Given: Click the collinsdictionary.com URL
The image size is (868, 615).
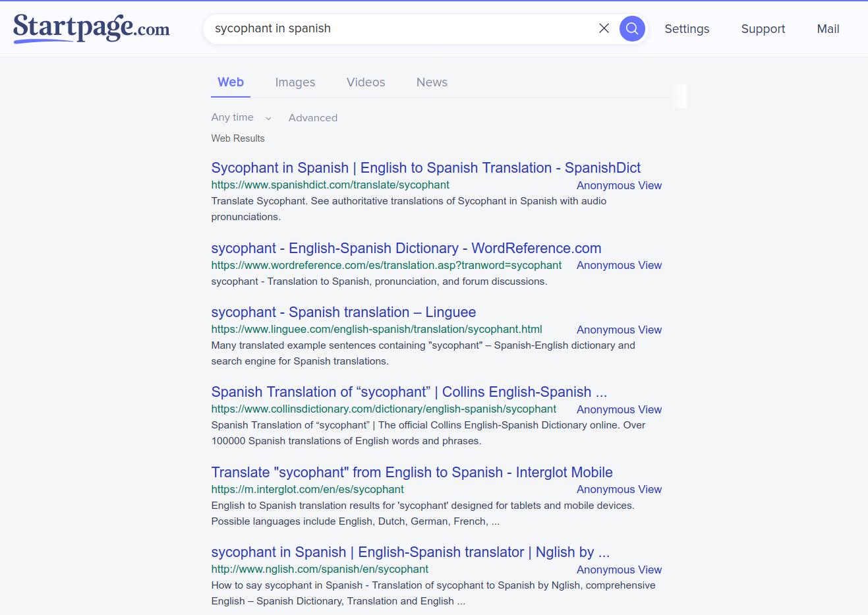Looking at the screenshot, I should (x=384, y=409).
